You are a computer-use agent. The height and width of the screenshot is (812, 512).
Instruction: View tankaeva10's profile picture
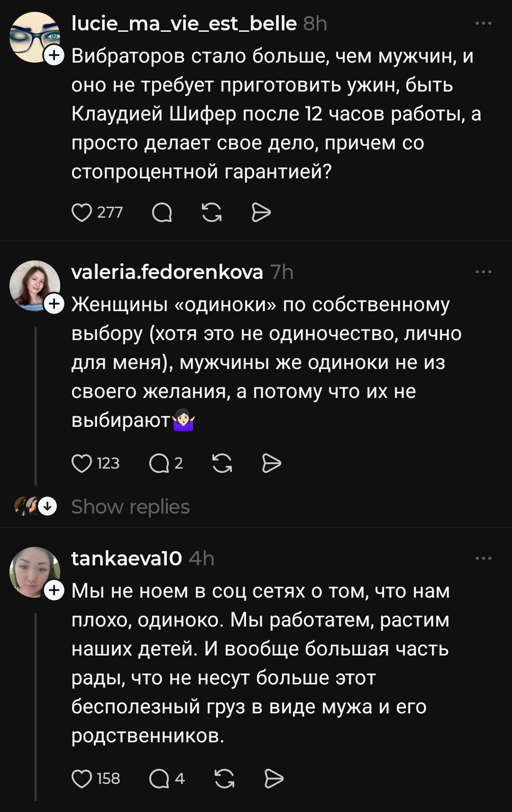tap(34, 572)
